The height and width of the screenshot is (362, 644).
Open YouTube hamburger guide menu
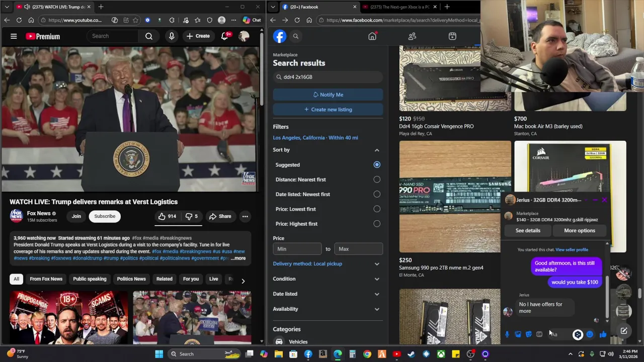tap(14, 36)
